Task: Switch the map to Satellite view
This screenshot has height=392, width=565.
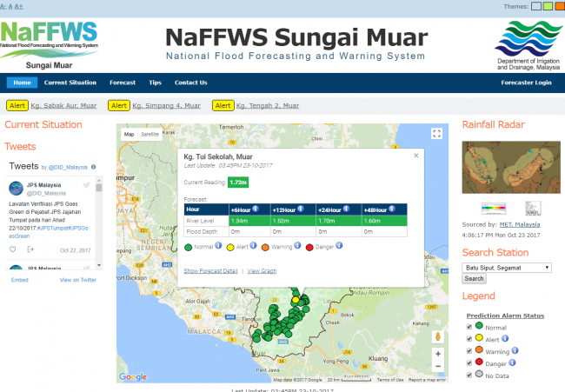Action: (150, 135)
